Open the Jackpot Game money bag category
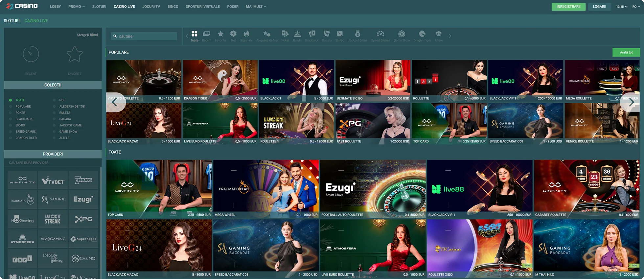The width and height of the screenshot is (644, 279). coord(357,36)
